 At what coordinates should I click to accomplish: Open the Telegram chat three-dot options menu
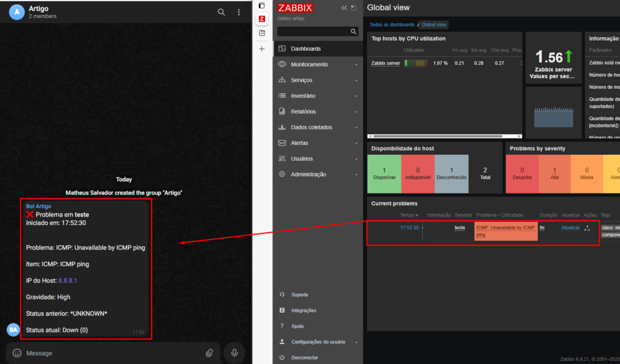[x=239, y=12]
